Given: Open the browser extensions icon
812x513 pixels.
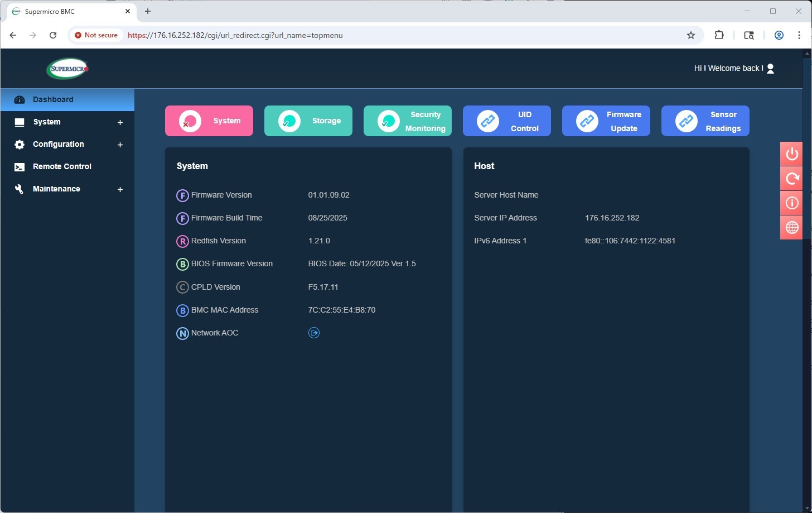Looking at the screenshot, I should 719,35.
